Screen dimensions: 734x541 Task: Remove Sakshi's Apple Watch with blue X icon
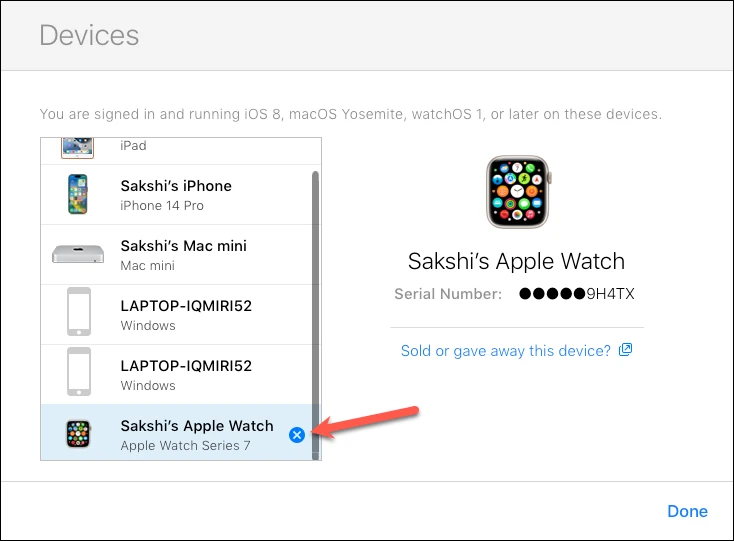point(297,435)
